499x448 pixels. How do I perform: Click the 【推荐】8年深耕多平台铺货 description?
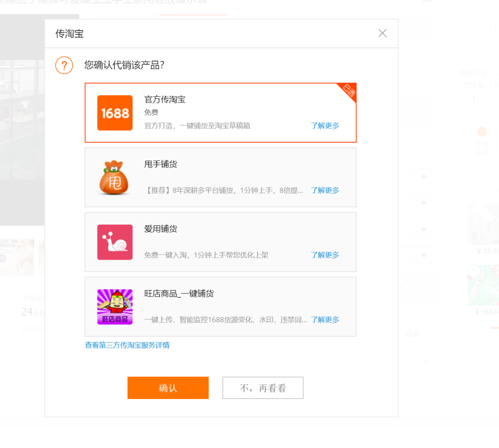point(224,190)
